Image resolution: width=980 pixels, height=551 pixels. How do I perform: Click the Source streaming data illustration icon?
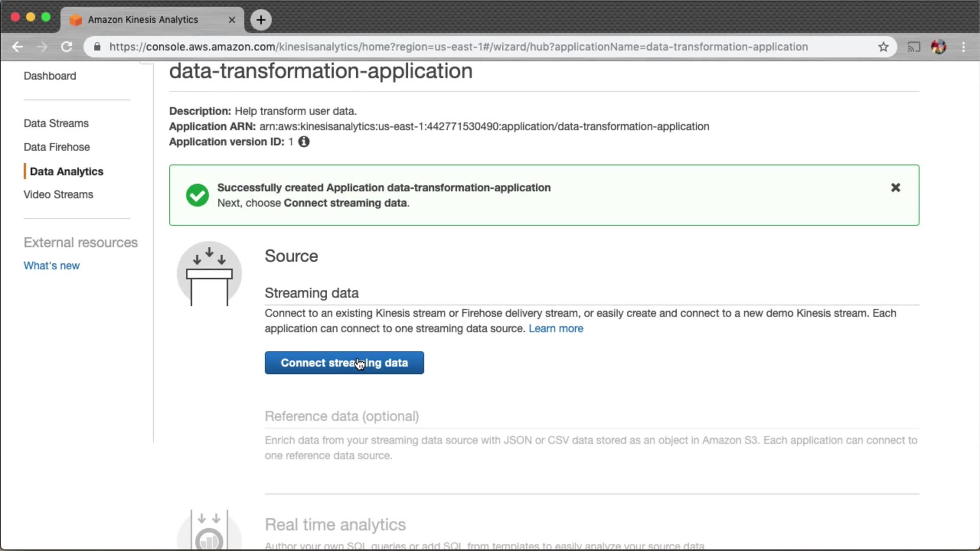(209, 274)
